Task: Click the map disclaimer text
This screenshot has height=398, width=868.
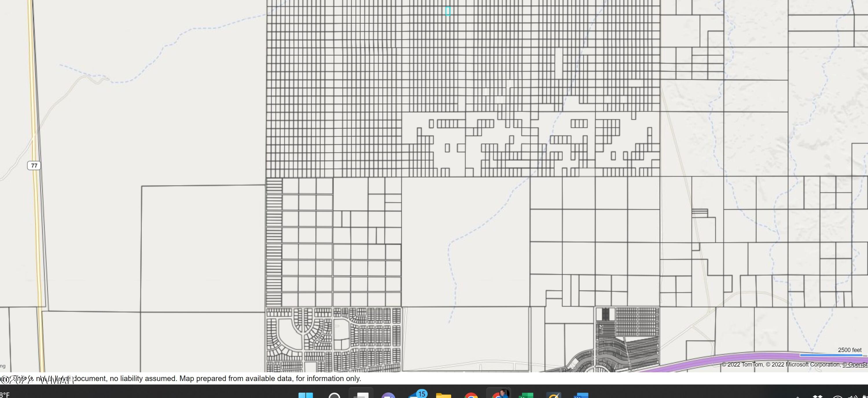Action: (x=216, y=378)
